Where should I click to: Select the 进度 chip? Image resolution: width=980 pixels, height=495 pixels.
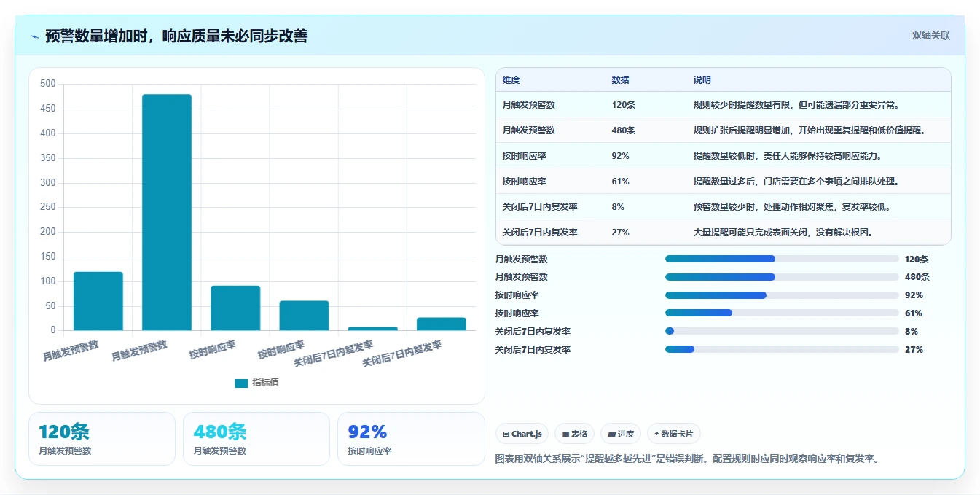[x=621, y=434]
